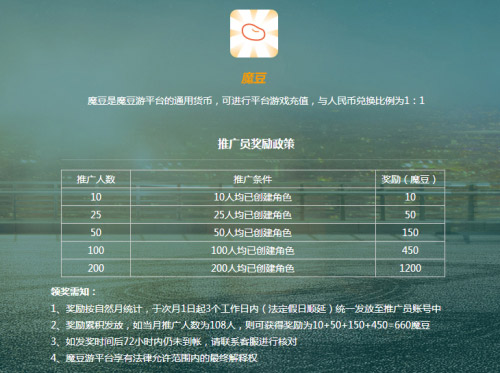
Task: Click the cell 200人均已创建角色
Action: (x=253, y=268)
